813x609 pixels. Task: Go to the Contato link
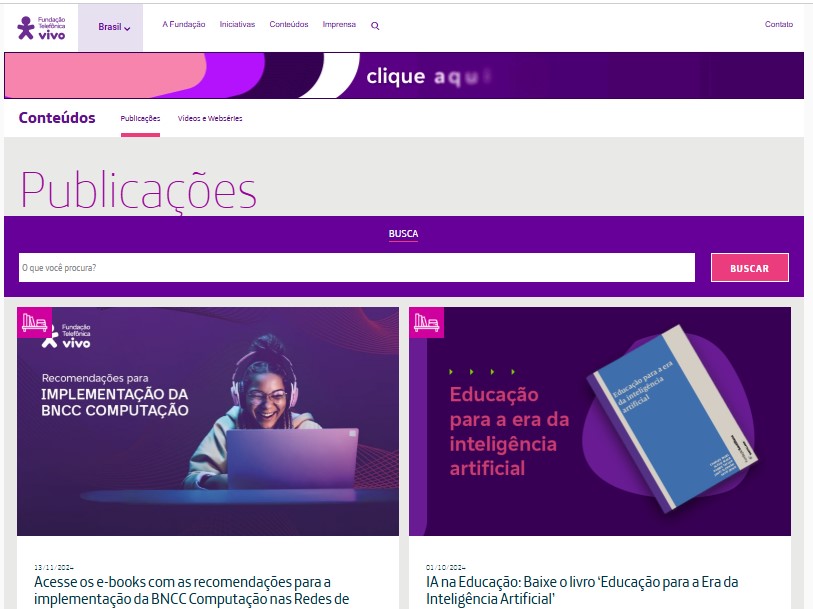(x=779, y=24)
